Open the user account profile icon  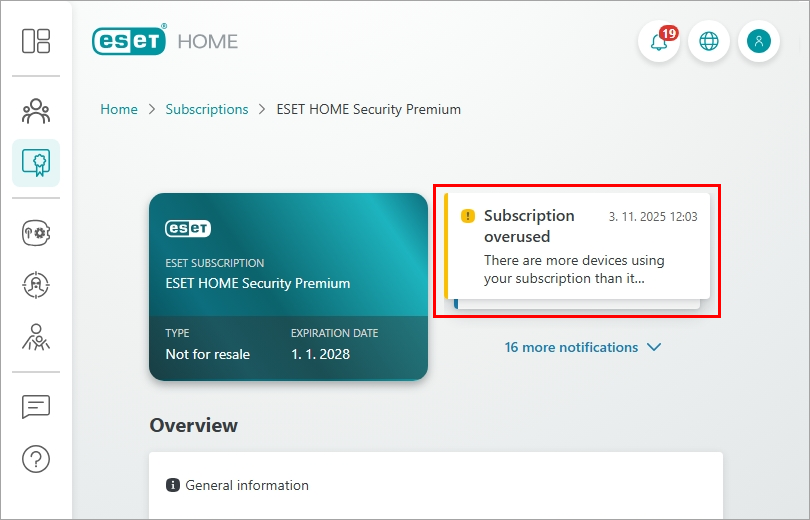point(759,42)
